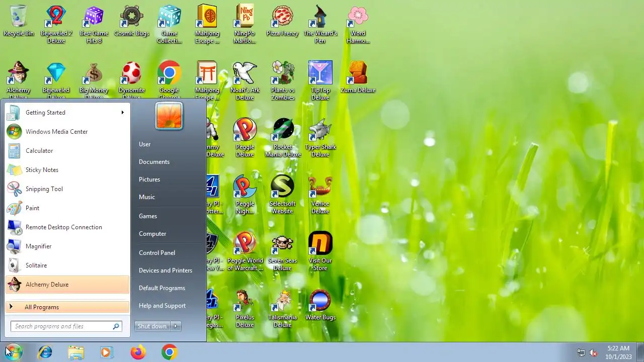
Task: Open Pizza Frenzy desktop icon
Action: coord(283,21)
